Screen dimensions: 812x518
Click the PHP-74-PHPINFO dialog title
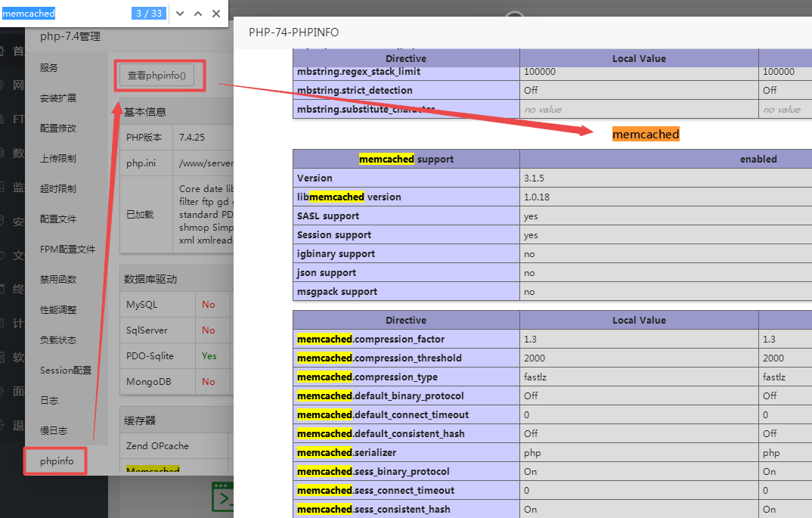click(293, 33)
